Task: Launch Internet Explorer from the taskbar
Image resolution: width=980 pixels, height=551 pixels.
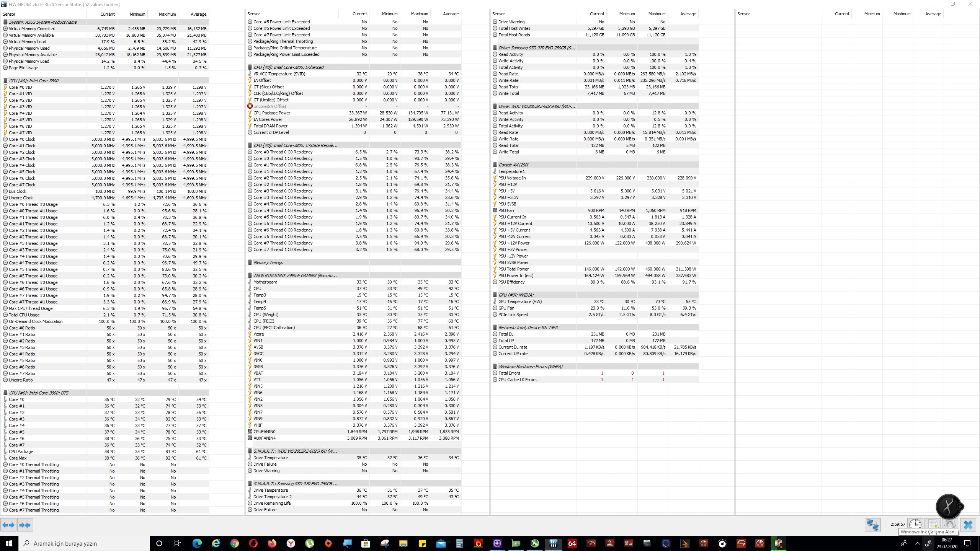Action: coord(216,543)
